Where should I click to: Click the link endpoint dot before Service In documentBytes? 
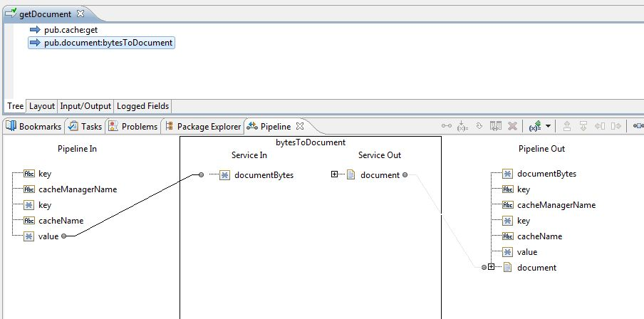point(201,175)
